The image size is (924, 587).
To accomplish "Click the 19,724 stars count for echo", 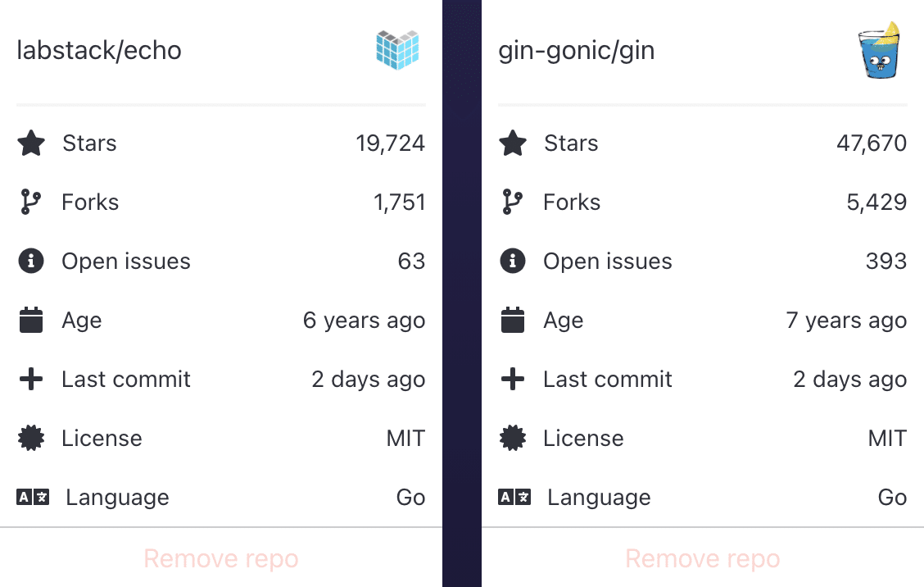I will click(390, 143).
